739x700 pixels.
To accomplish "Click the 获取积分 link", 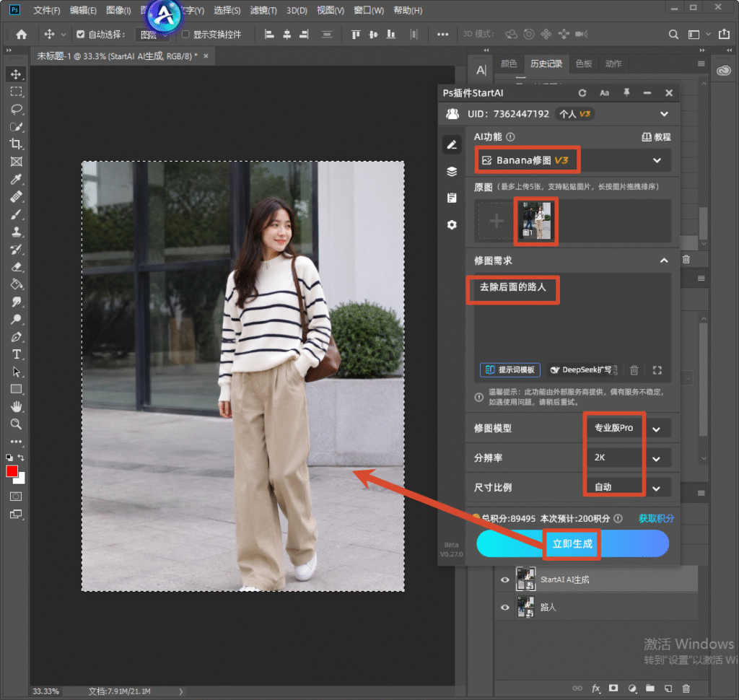I will point(655,519).
